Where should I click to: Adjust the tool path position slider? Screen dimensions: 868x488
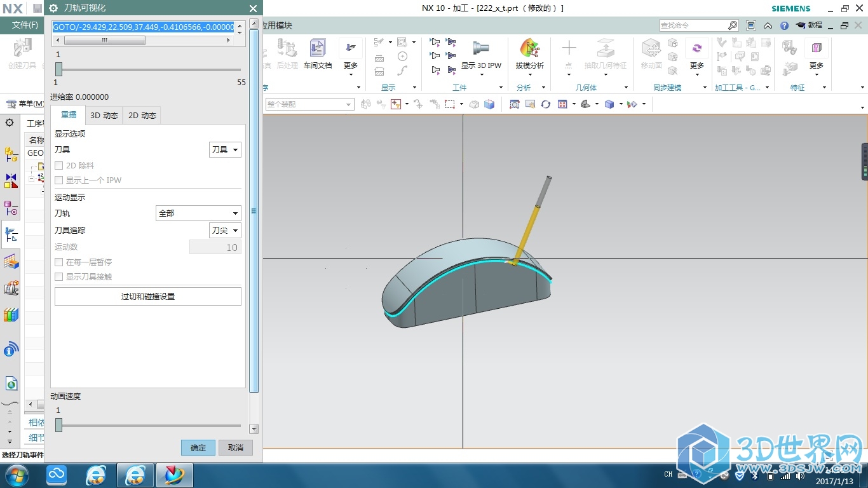pos(58,69)
